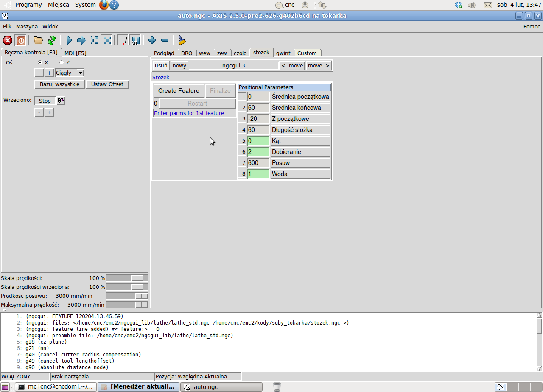Adjust the Prędkość posuwu slider
This screenshot has width=543, height=392.
point(127,296)
